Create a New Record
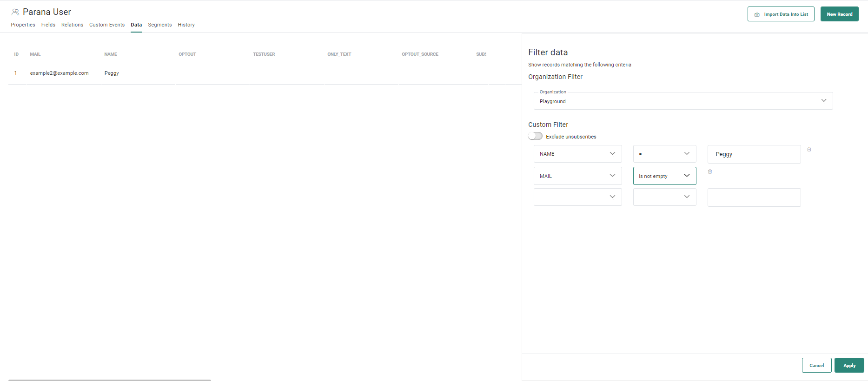868x381 pixels. [x=839, y=14]
